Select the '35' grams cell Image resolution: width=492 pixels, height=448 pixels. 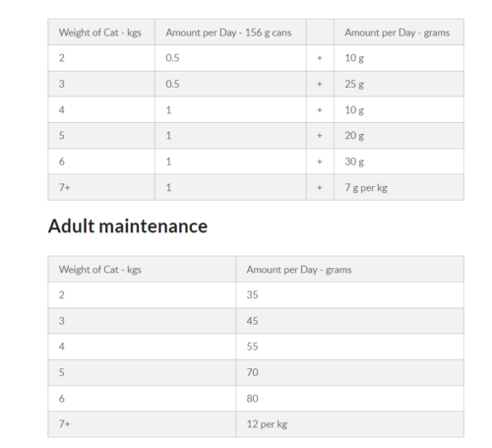click(349, 294)
